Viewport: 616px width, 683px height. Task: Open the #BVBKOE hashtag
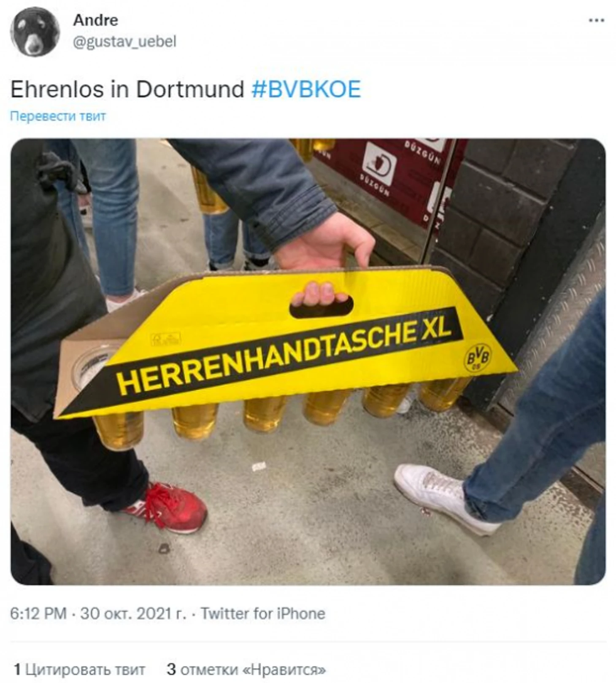(306, 89)
